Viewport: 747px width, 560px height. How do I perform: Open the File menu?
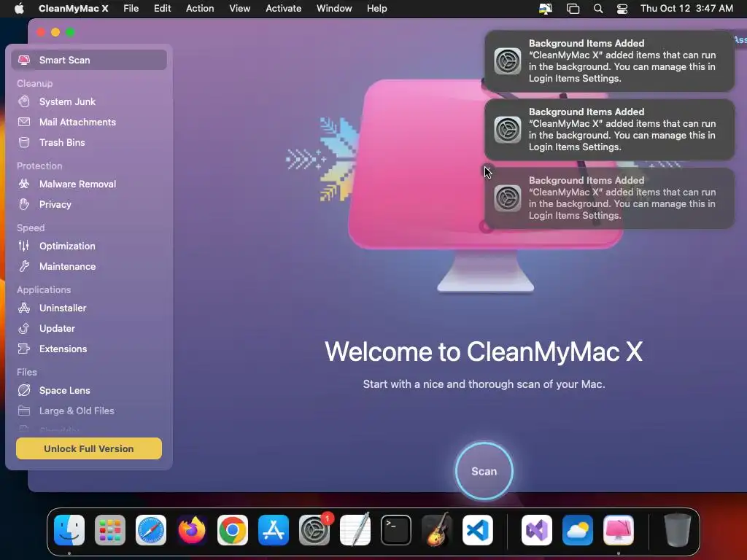(x=131, y=9)
